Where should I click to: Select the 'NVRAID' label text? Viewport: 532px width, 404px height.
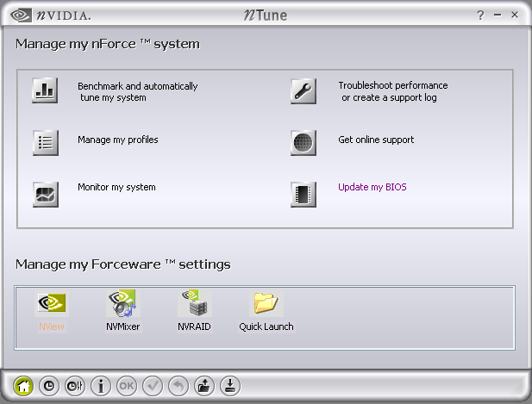[194, 326]
